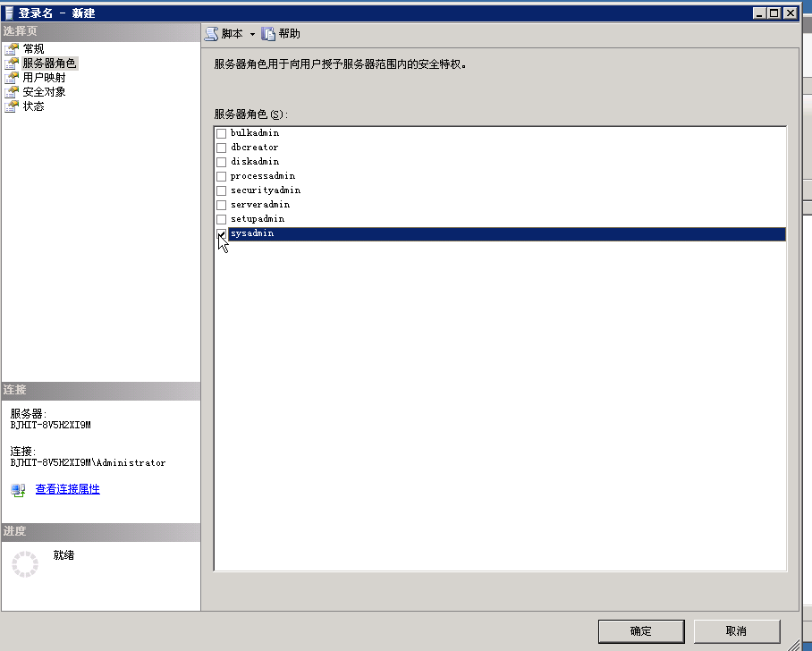The height and width of the screenshot is (651, 812).
Task: Open the 状态 page
Action: coord(34,106)
